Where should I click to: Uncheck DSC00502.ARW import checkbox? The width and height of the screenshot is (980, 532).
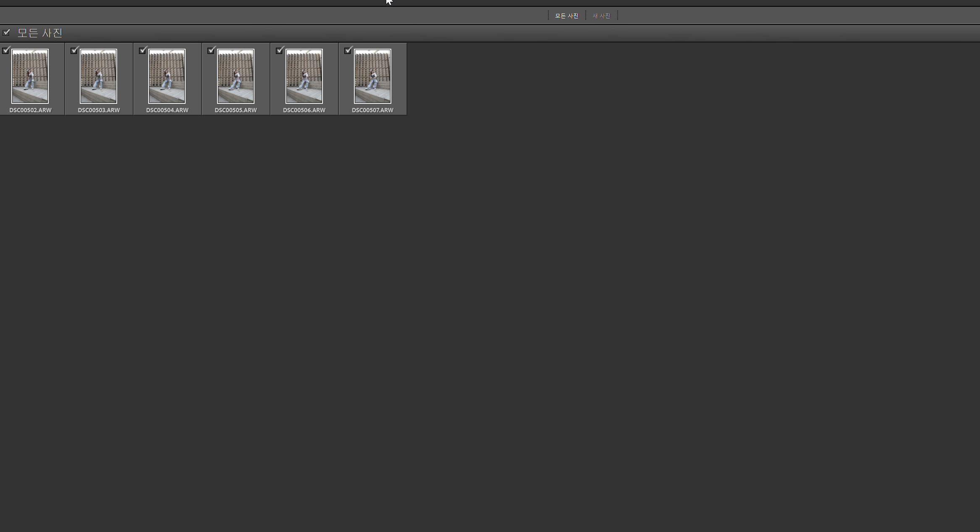click(5, 51)
